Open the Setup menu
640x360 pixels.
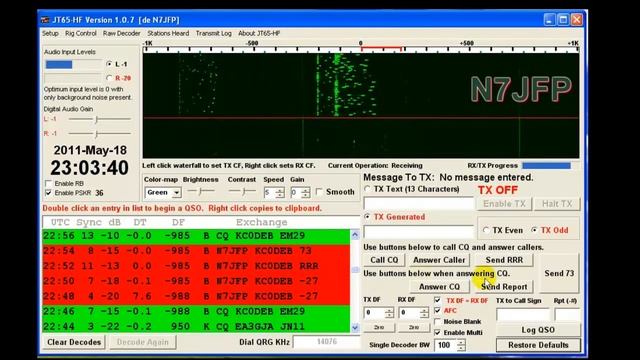click(x=50, y=33)
